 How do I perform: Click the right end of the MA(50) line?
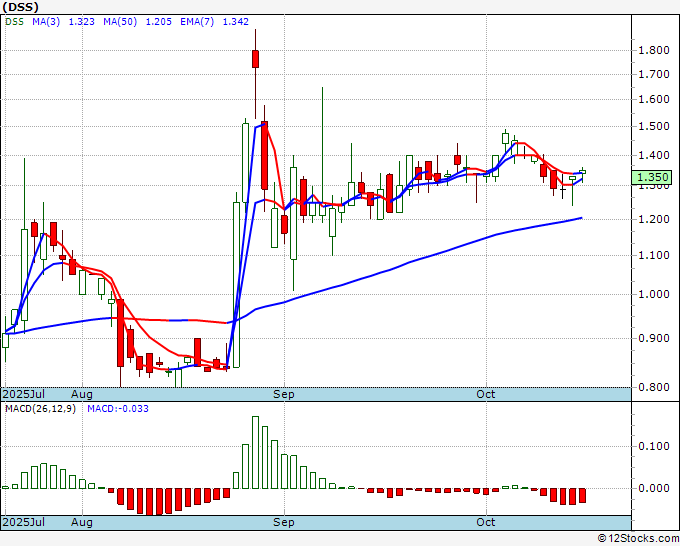581,218
